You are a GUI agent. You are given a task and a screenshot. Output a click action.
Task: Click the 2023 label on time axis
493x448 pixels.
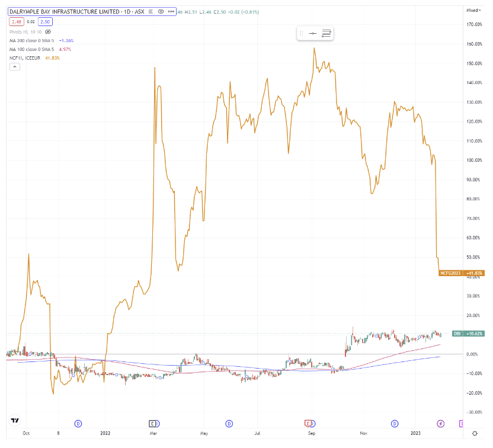pos(415,433)
